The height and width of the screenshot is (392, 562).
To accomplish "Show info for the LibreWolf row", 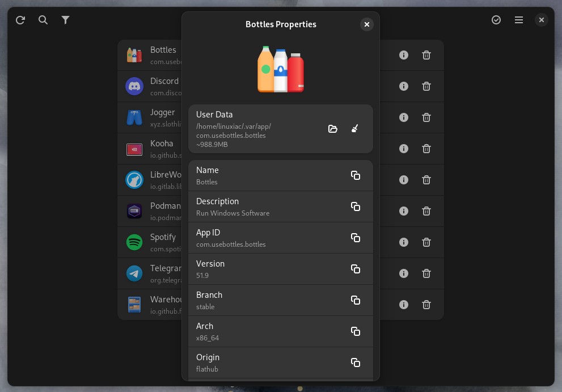I will click(404, 180).
